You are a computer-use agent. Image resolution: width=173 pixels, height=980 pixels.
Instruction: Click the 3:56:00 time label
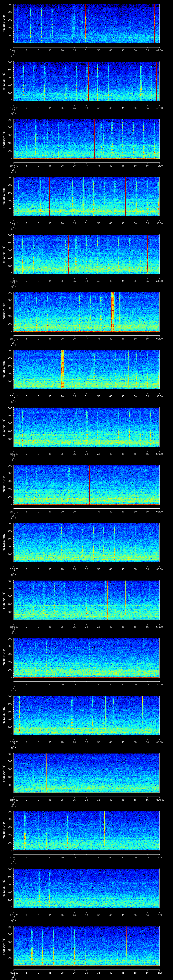14,627
